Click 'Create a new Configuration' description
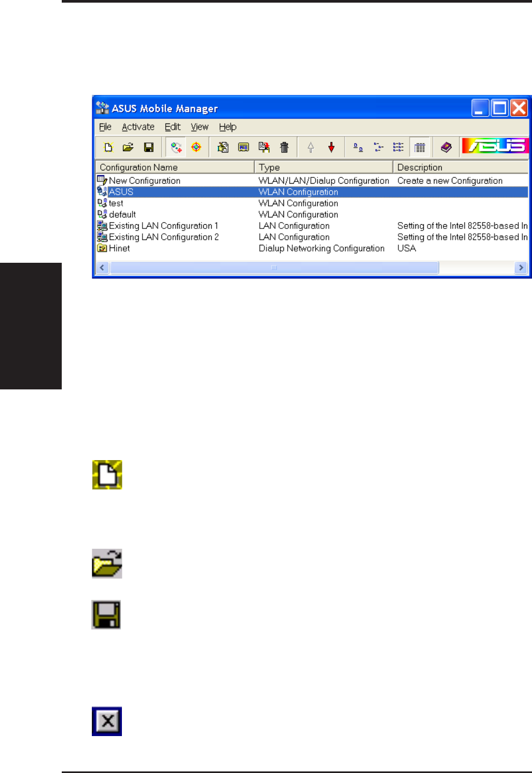The height and width of the screenshot is (773, 532). coord(450,180)
